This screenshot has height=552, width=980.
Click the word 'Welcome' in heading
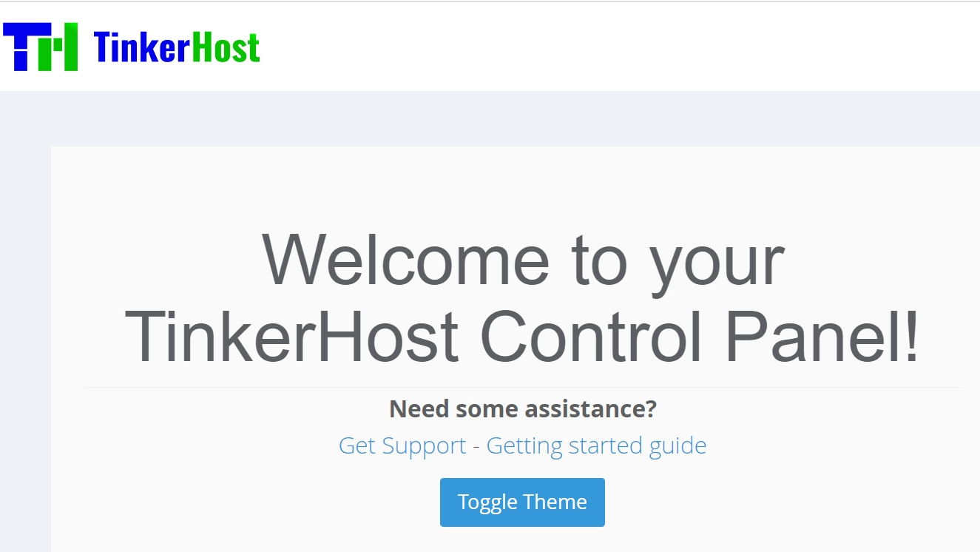tap(406, 260)
